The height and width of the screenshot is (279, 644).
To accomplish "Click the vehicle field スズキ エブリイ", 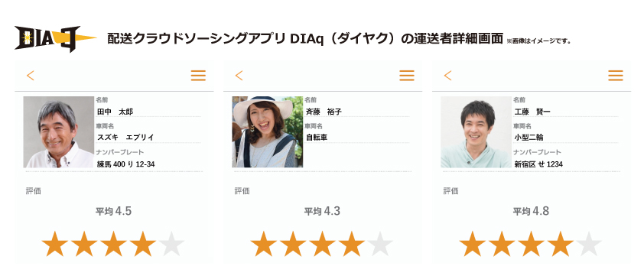I will click(x=148, y=138).
